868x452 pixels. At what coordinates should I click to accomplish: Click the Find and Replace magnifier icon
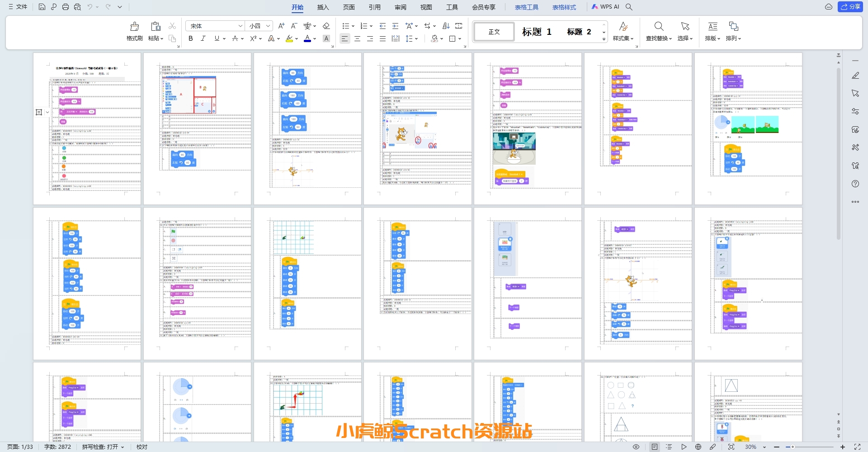659,26
